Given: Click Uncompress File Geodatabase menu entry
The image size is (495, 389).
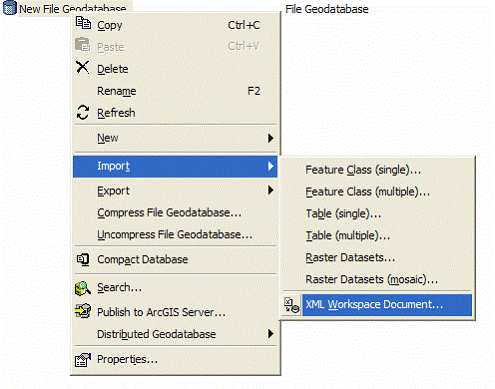Looking at the screenshot, I should 175,235.
